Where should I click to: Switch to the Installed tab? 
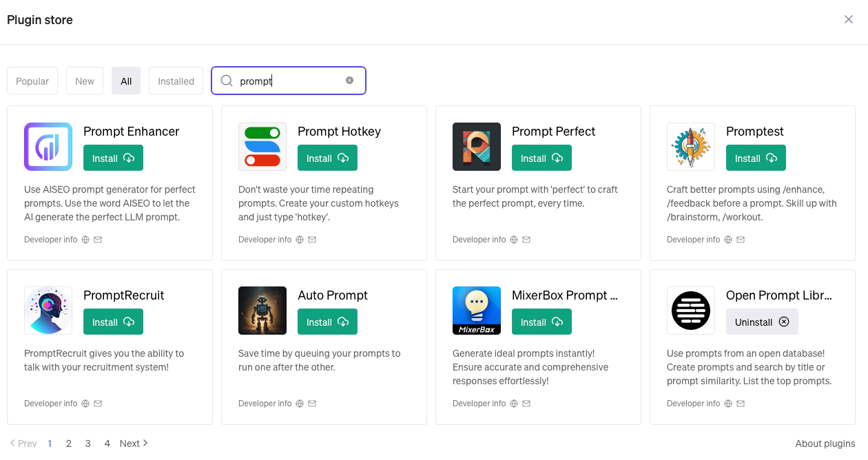pos(176,81)
